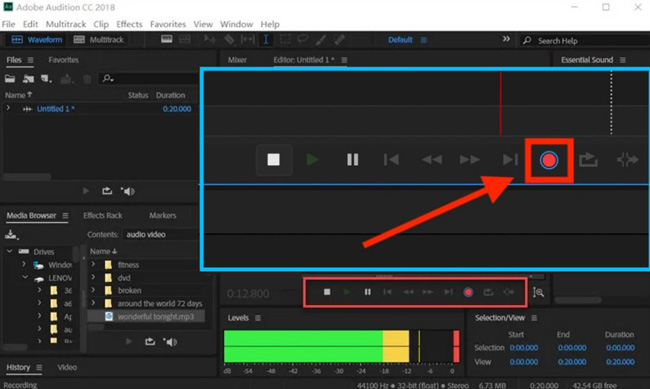
Task: Select the Paintbrush Selection tool
Action: coord(321,39)
